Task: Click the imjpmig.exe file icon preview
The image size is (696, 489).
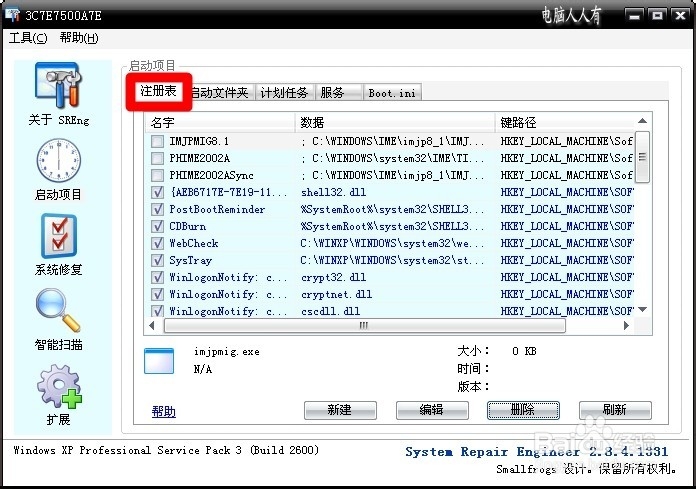Action: tap(159, 361)
